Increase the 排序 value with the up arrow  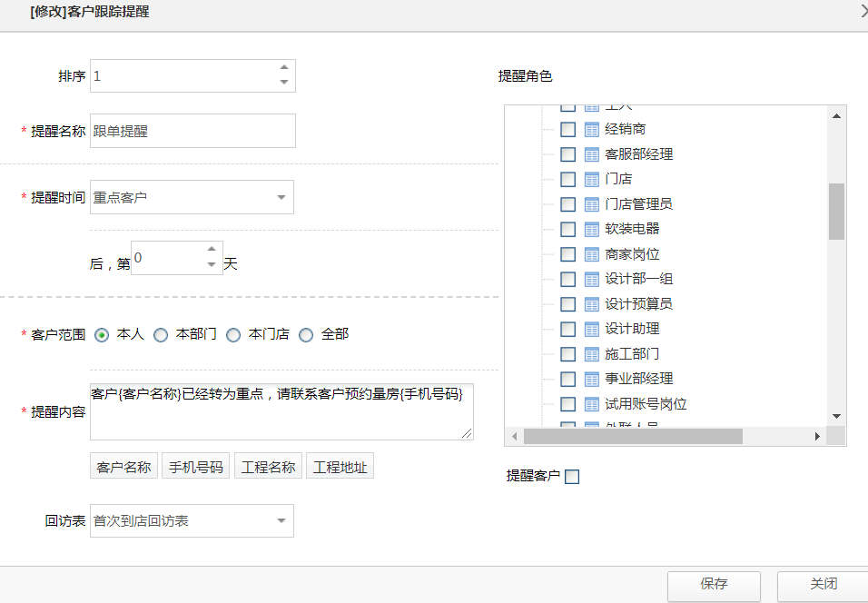pos(285,69)
